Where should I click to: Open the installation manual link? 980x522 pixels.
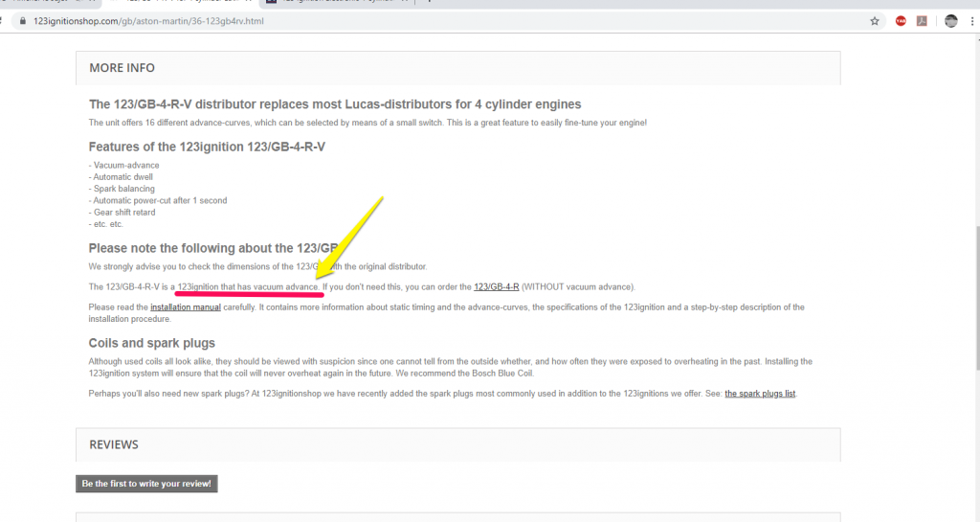[x=186, y=306]
